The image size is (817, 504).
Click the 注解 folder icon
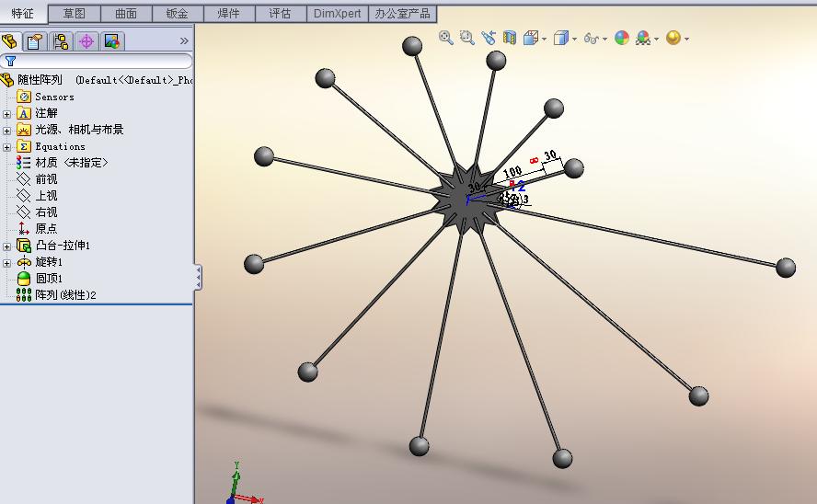tap(24, 113)
